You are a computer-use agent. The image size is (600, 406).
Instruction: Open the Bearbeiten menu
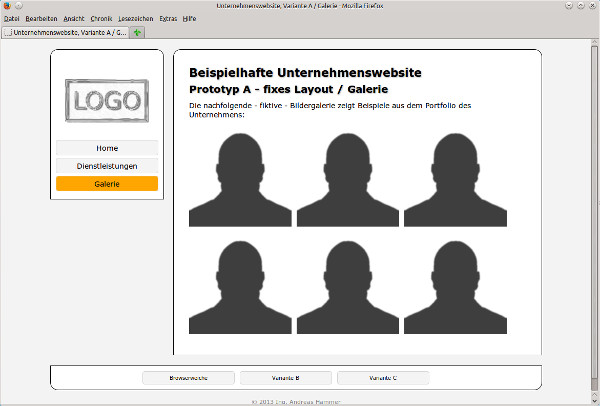pos(41,19)
